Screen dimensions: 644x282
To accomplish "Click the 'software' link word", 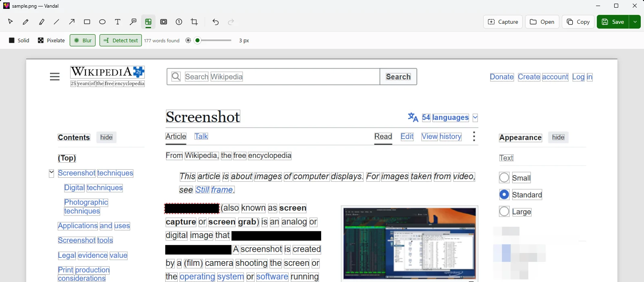I will coord(272,277).
